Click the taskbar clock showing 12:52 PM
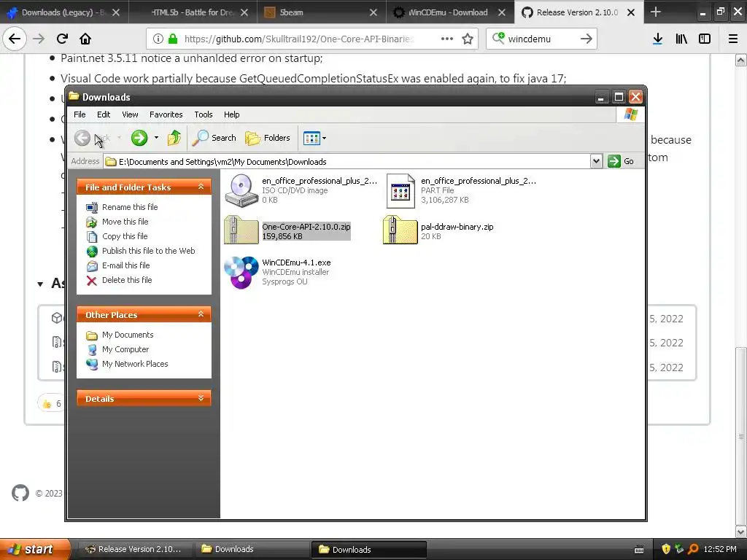This screenshot has height=560, width=747. pos(720,549)
